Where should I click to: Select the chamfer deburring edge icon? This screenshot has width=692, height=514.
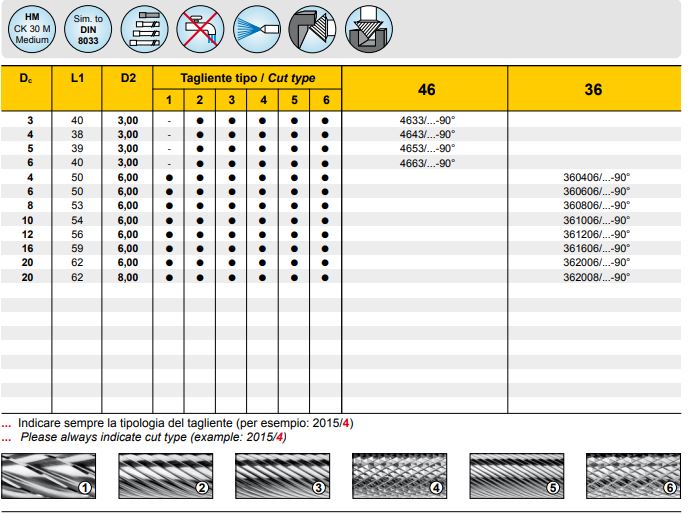[312, 31]
